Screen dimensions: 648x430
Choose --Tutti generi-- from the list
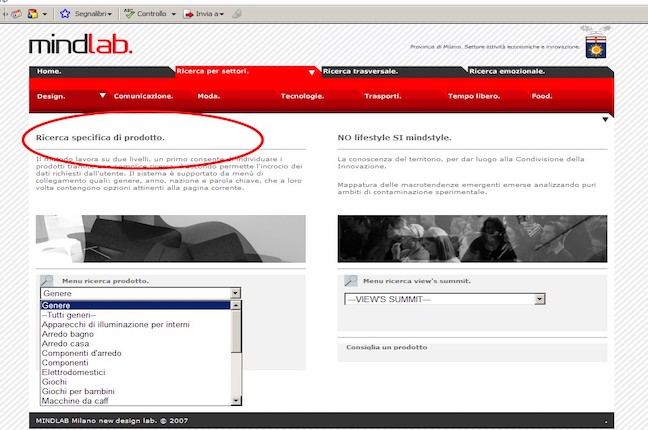tap(136, 315)
